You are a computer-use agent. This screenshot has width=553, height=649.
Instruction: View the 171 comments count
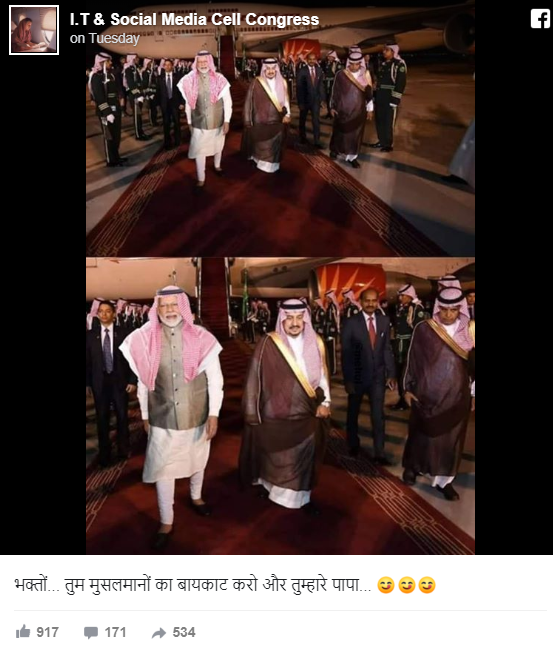coord(115,632)
